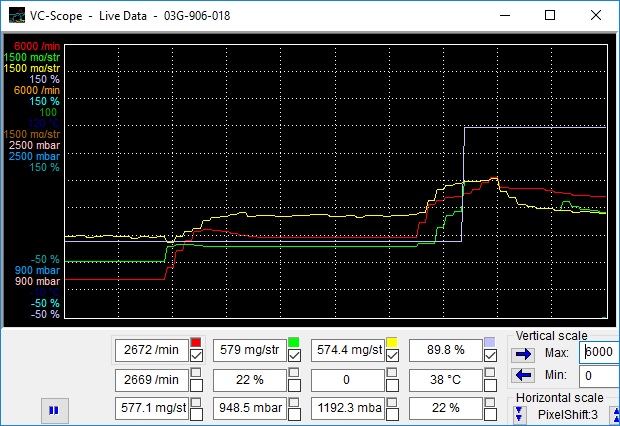The image size is (620, 426).
Task: Click the left arrow beside Min field
Action: 521,376
